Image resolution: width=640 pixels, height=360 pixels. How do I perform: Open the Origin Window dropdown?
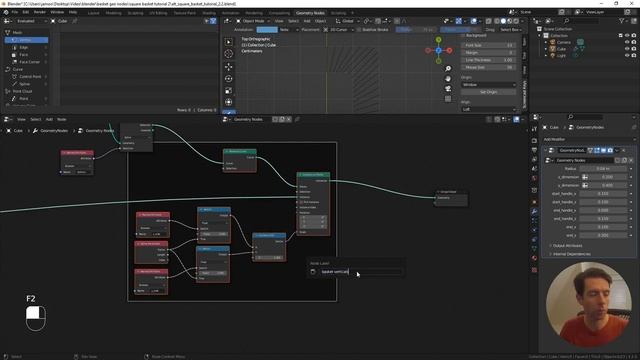click(489, 84)
